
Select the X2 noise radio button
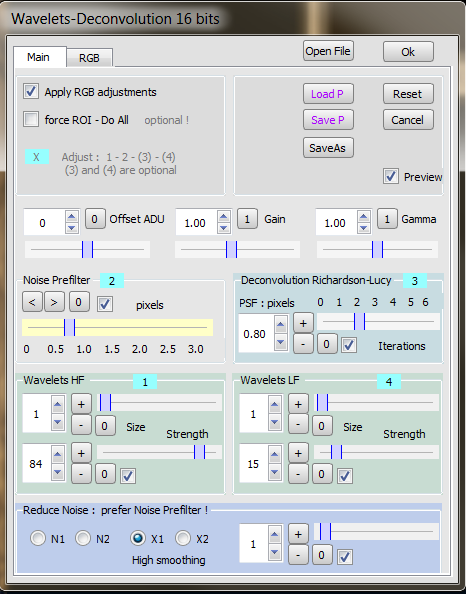183,538
